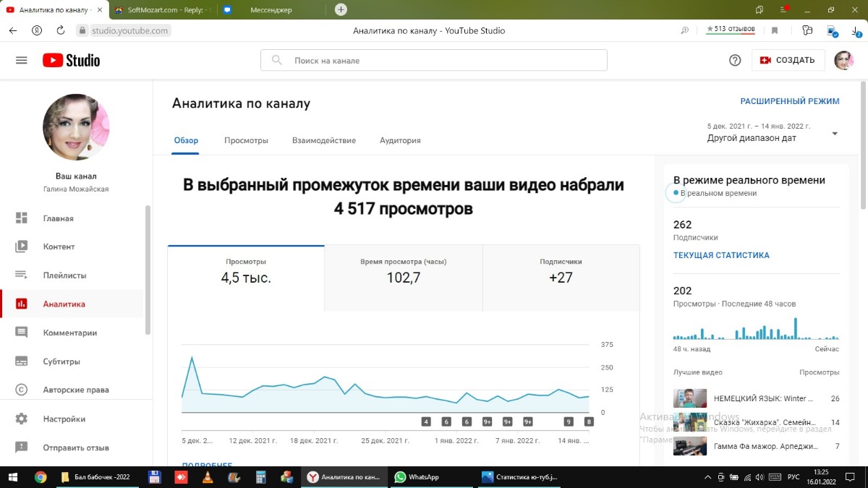Click the browser back arrow
This screenshot has width=868, height=488.
[13, 30]
